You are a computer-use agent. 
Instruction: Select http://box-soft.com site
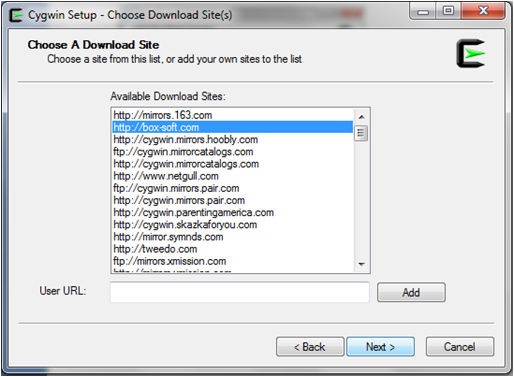coord(233,127)
